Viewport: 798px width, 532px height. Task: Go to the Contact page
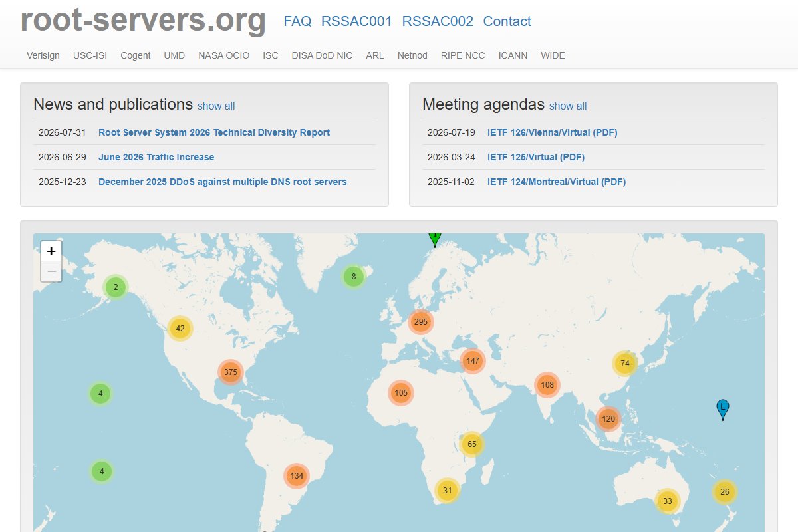tap(507, 21)
